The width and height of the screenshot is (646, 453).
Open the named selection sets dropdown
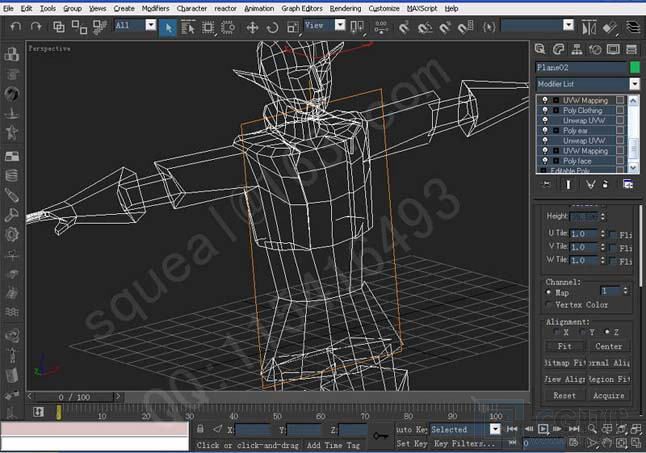[568, 26]
